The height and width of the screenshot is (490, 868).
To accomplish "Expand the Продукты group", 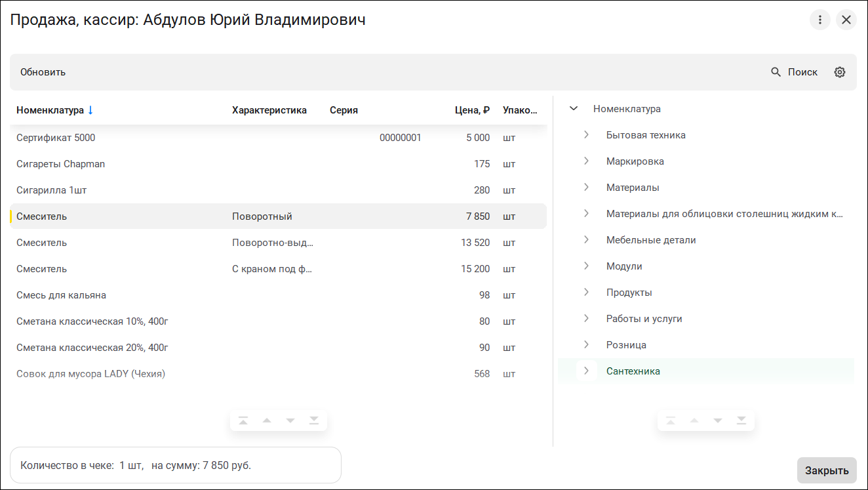I will click(x=587, y=293).
